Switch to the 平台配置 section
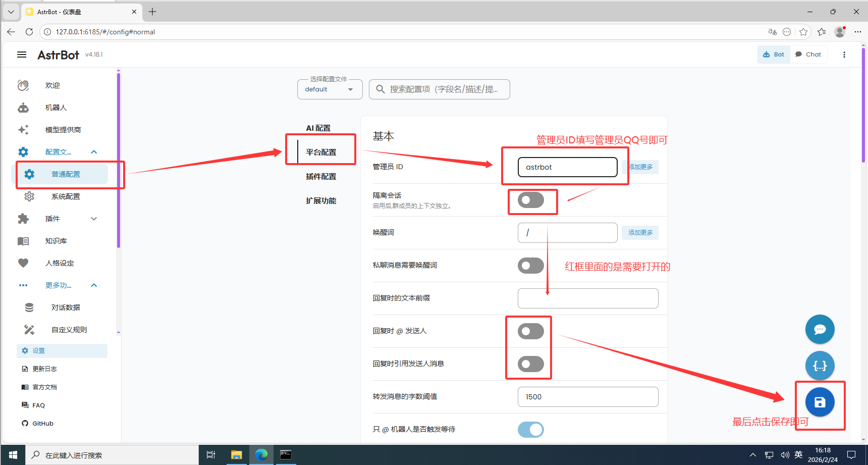Image resolution: width=868 pixels, height=465 pixels. click(321, 152)
